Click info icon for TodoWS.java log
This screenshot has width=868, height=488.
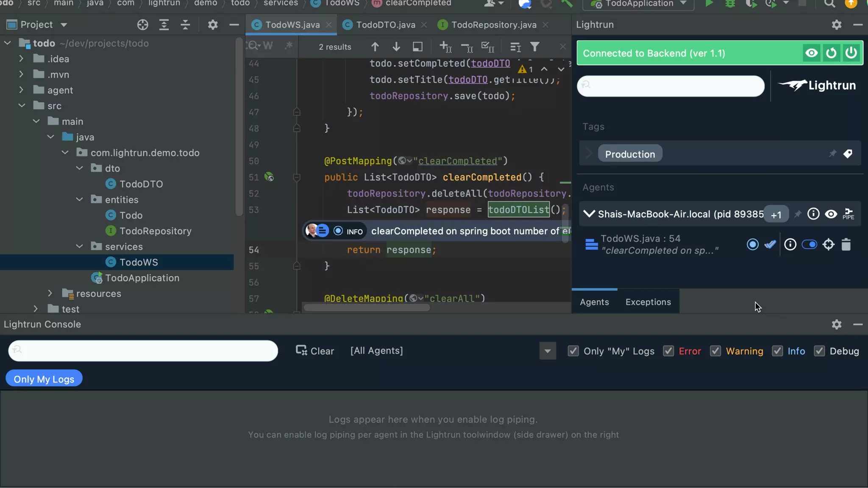tap(790, 244)
